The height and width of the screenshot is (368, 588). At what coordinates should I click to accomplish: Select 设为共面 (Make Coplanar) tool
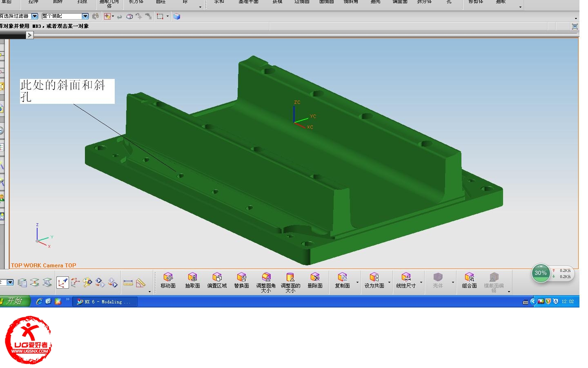coord(374,281)
